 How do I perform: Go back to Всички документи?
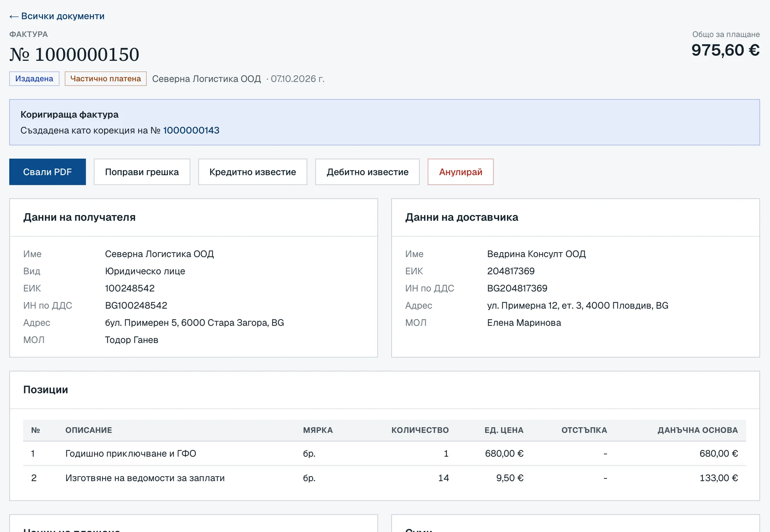(x=57, y=16)
